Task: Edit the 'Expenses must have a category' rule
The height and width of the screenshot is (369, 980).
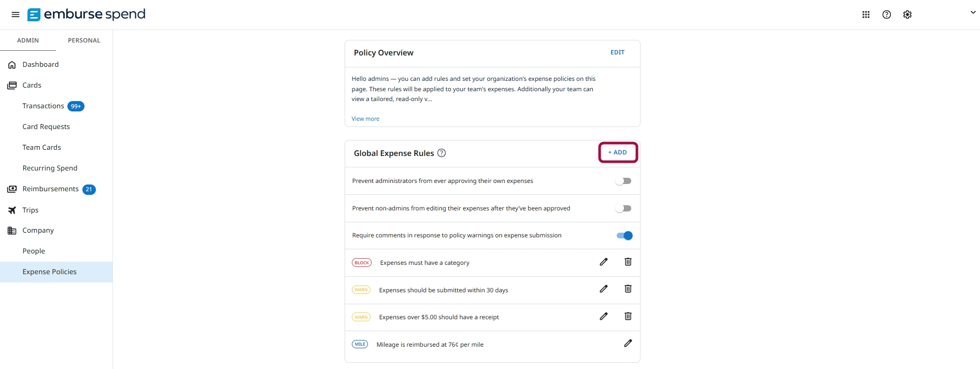Action: (x=604, y=262)
